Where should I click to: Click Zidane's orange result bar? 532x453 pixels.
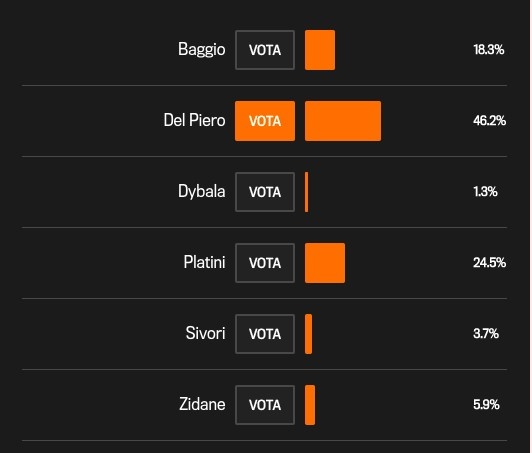(310, 405)
